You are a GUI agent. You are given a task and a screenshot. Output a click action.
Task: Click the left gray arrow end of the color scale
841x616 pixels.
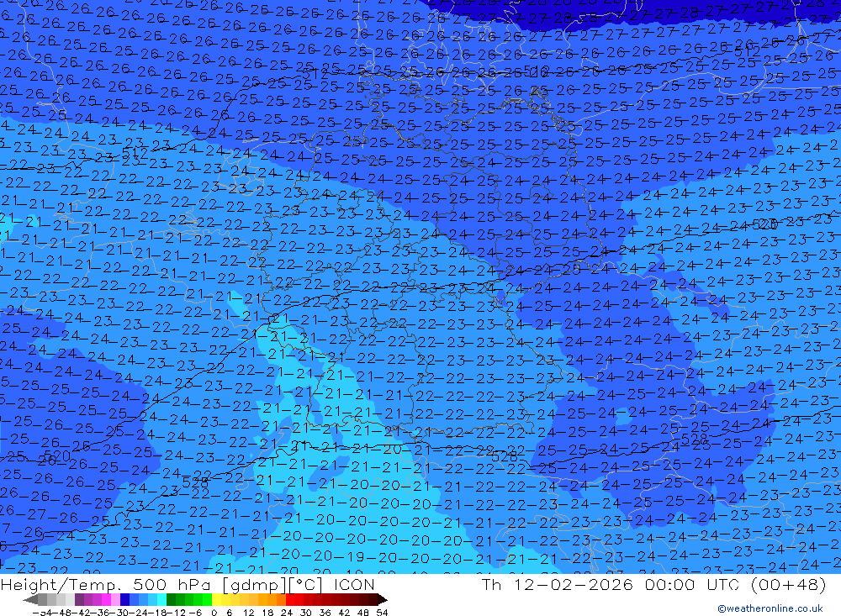pyautogui.click(x=30, y=600)
